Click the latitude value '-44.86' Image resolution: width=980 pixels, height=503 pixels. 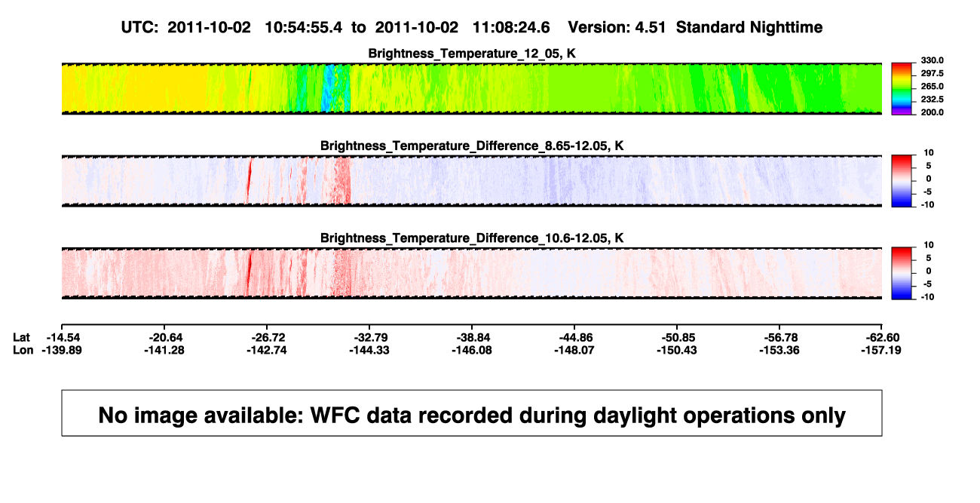click(x=576, y=337)
